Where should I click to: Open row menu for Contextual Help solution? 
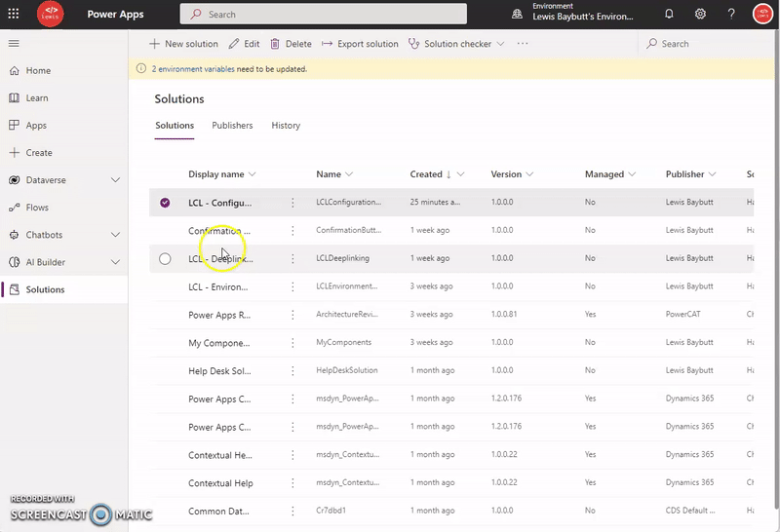(292, 482)
